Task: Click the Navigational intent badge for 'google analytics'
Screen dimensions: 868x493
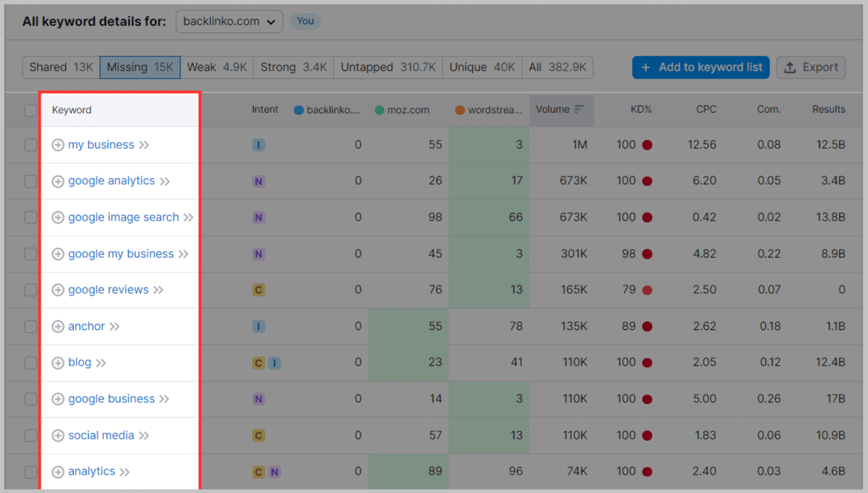Action: [259, 181]
